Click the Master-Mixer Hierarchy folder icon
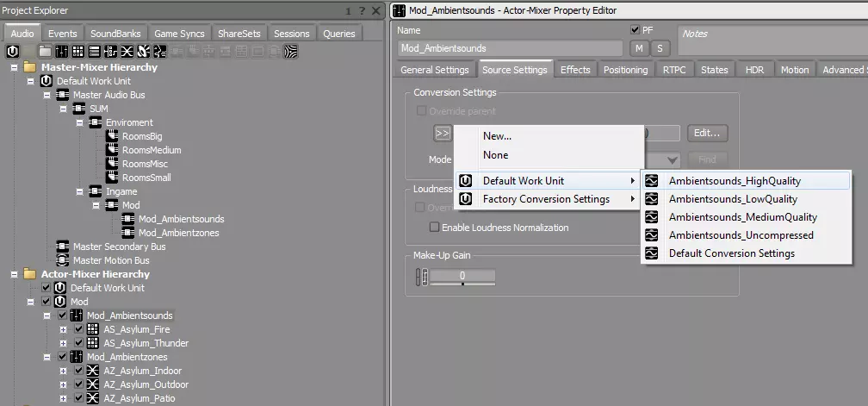Image resolution: width=868 pixels, height=406 pixels. coord(30,67)
